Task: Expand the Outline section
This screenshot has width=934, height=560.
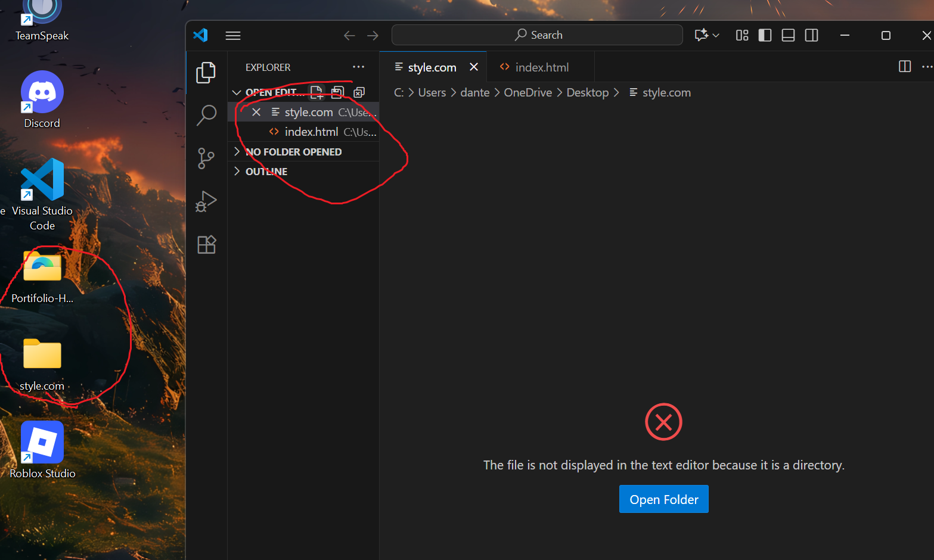Action: point(303,172)
